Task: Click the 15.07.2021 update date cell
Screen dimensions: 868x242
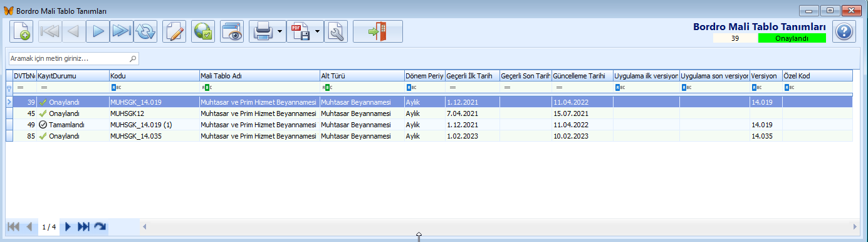Action: 582,113
